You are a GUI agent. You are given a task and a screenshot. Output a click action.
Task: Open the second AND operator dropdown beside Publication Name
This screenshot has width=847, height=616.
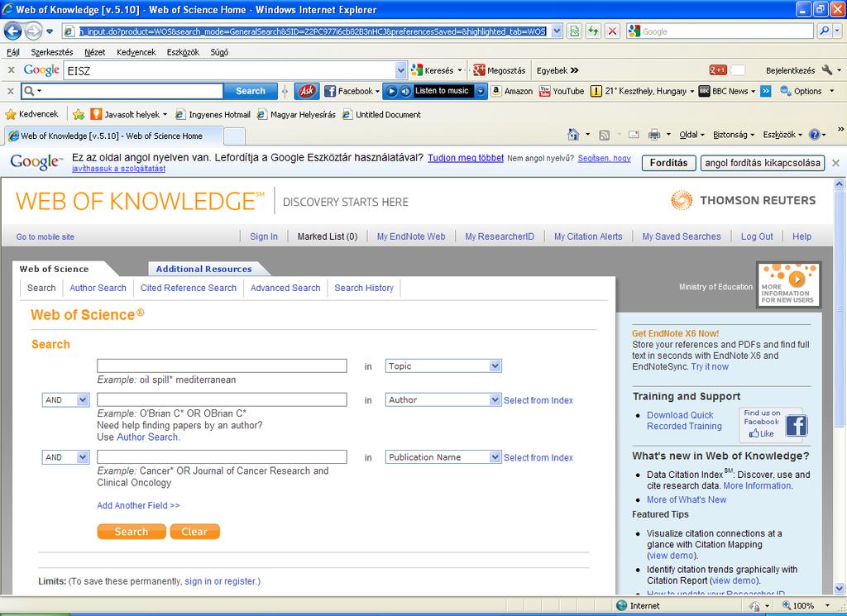coord(83,457)
